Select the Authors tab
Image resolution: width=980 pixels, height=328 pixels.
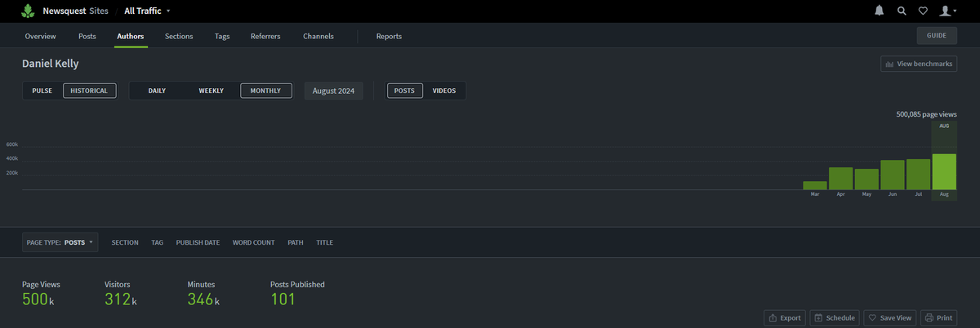[131, 37]
